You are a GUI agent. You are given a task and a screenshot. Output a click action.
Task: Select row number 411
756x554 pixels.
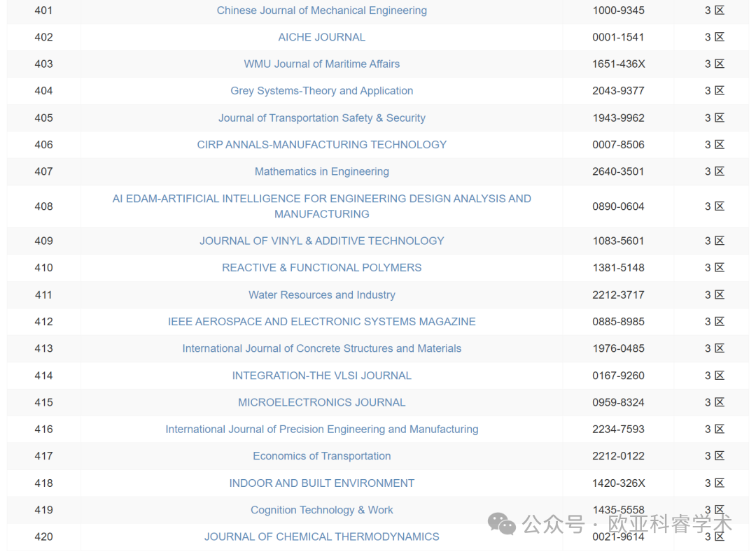click(43, 294)
